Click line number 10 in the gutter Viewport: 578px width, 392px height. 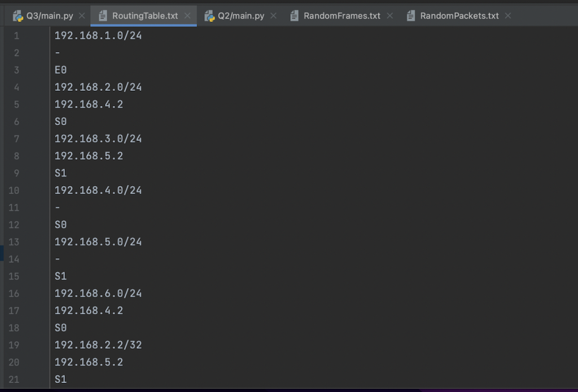(14, 191)
